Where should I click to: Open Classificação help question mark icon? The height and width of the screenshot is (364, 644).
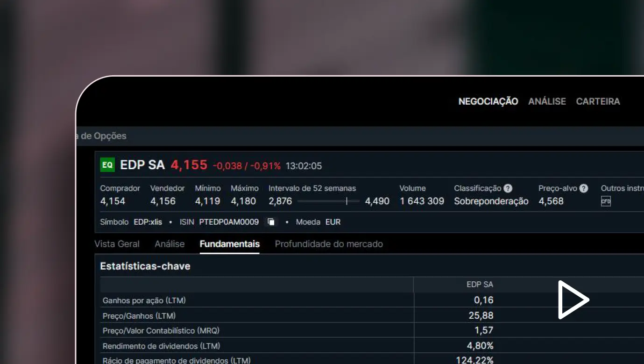(508, 188)
